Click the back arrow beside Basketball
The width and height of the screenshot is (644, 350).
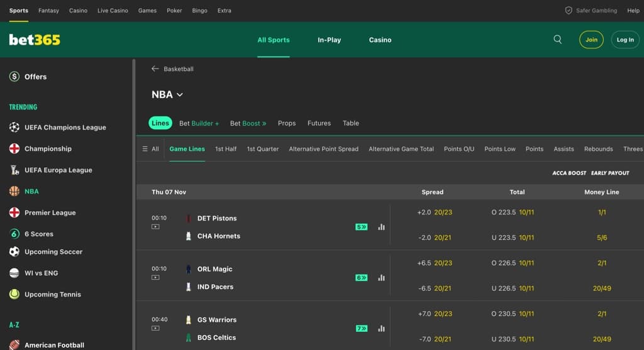point(155,68)
